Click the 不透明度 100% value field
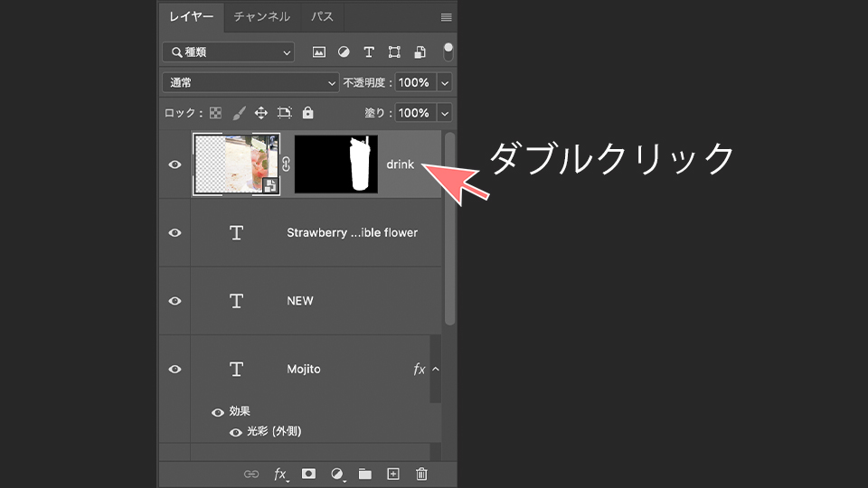The width and height of the screenshot is (868, 488). [416, 82]
